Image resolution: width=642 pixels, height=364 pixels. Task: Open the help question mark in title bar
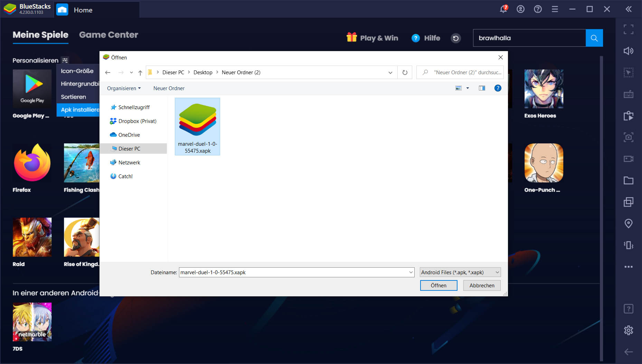tap(538, 9)
